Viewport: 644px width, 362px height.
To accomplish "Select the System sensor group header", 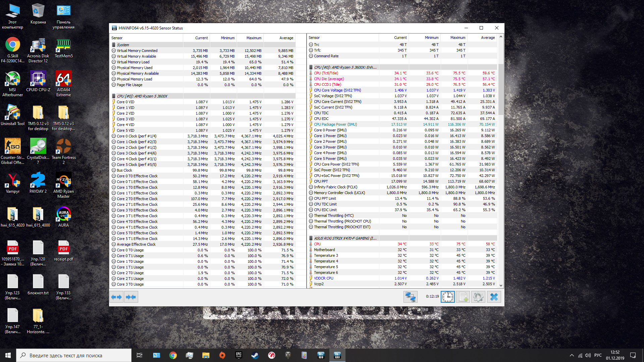I will point(123,45).
